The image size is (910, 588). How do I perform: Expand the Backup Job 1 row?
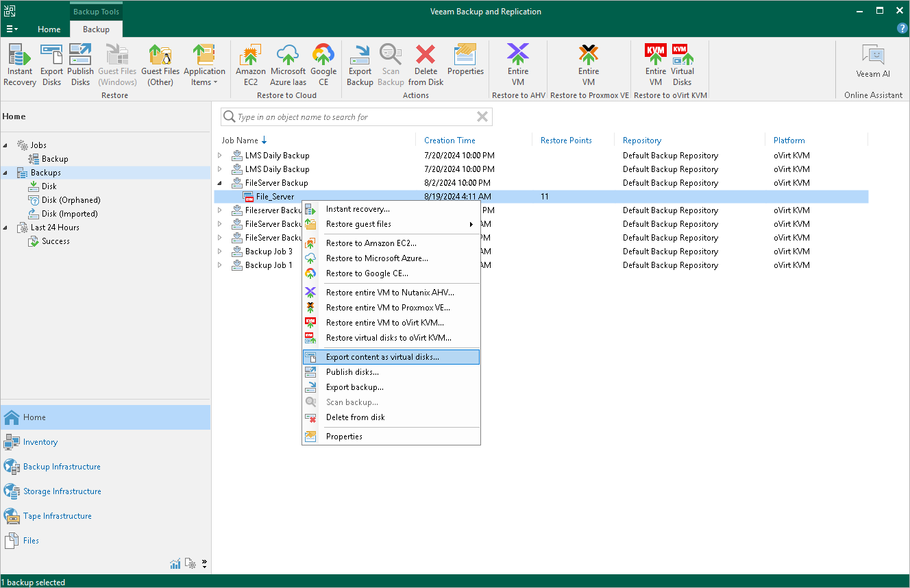[x=220, y=265]
